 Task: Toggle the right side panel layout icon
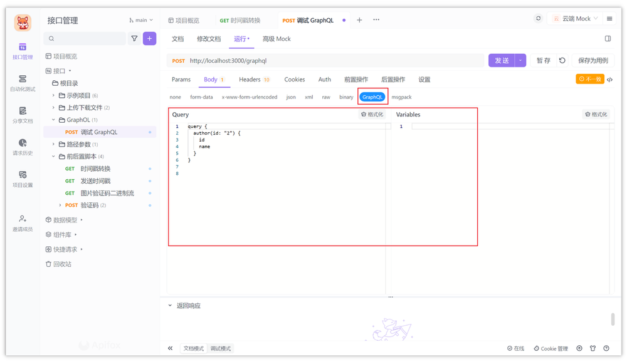tap(608, 39)
